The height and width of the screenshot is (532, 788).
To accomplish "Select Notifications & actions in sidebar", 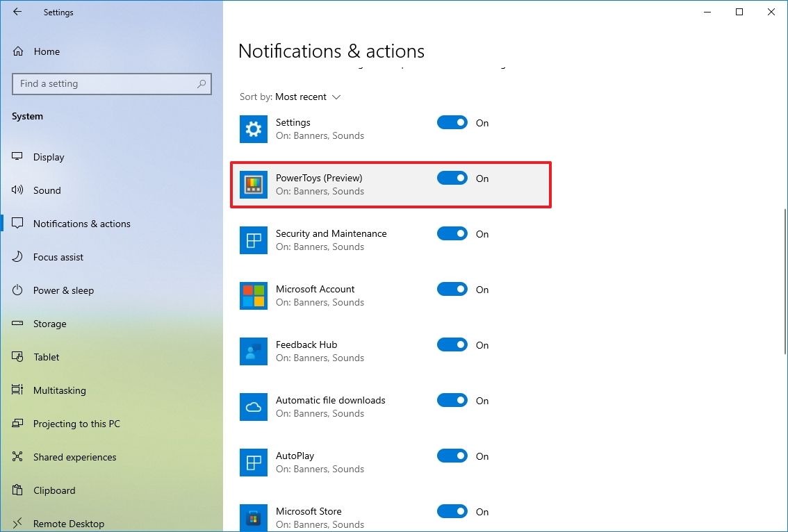I will point(112,224).
